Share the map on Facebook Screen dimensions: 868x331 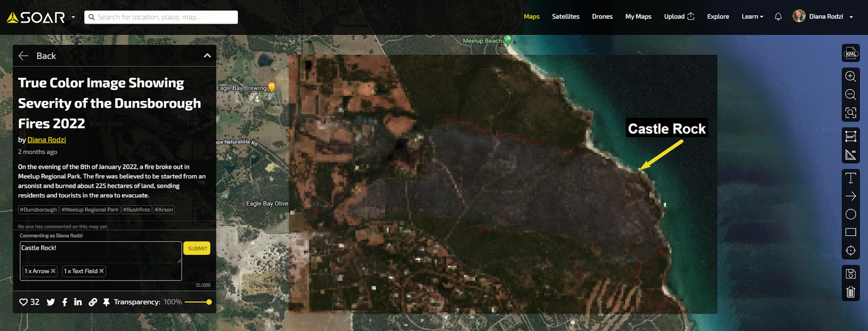[65, 302]
